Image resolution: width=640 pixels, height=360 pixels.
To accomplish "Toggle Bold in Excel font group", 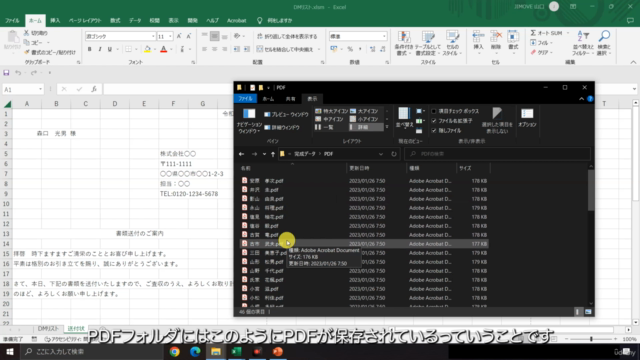I will click(89, 49).
